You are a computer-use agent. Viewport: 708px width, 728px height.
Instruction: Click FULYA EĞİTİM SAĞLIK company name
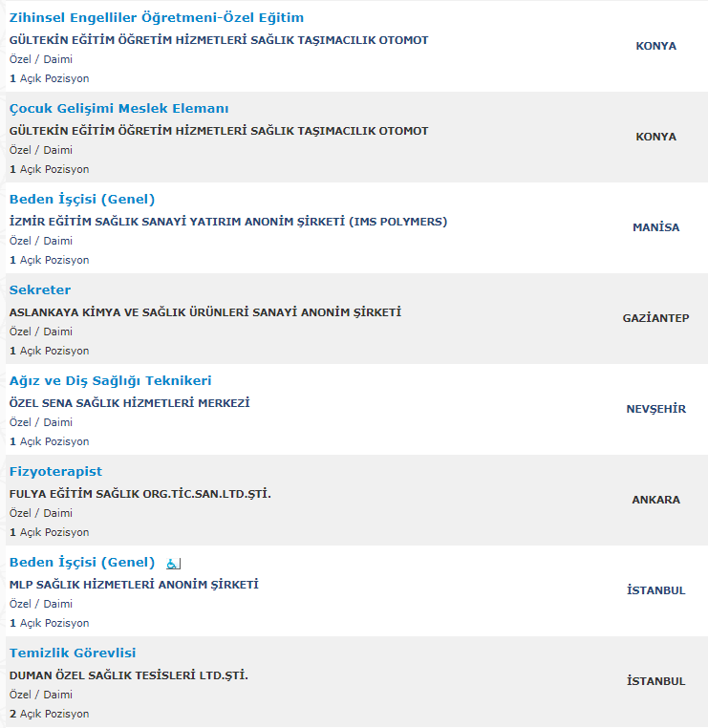[140, 494]
